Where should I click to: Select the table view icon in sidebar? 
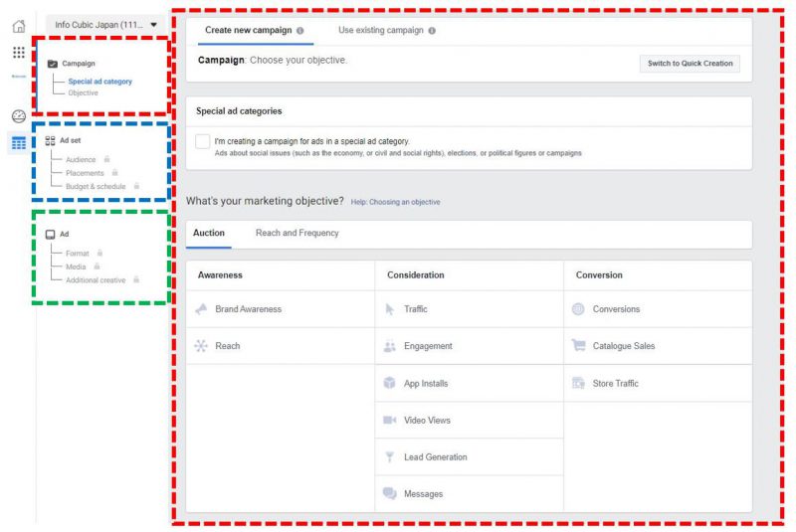[x=18, y=143]
